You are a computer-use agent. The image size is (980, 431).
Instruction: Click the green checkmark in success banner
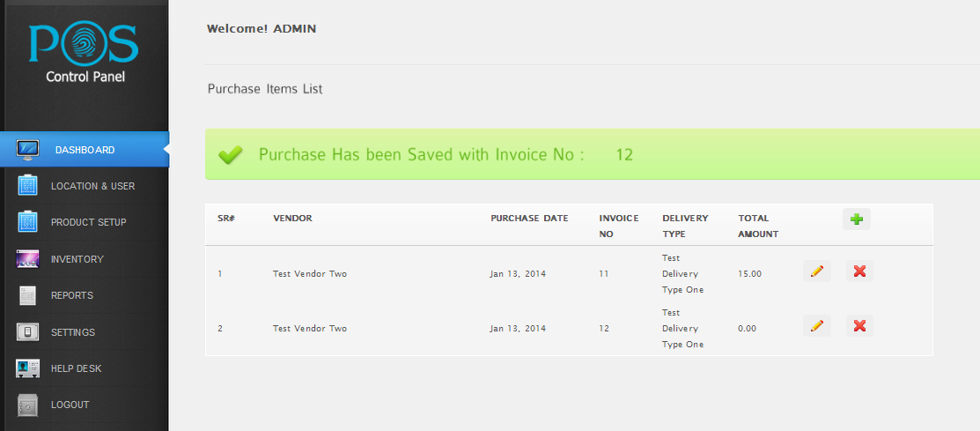(x=231, y=154)
